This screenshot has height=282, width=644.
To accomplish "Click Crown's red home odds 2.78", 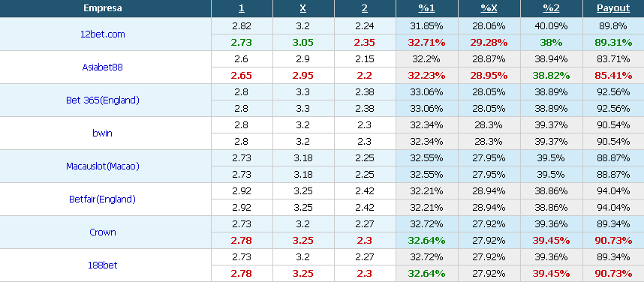I will (242, 241).
